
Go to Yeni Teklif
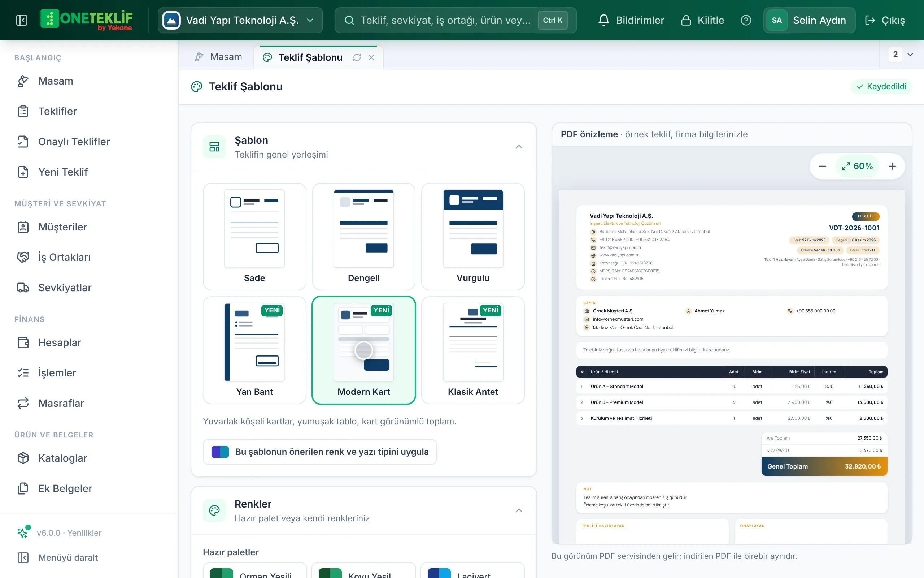[90, 172]
